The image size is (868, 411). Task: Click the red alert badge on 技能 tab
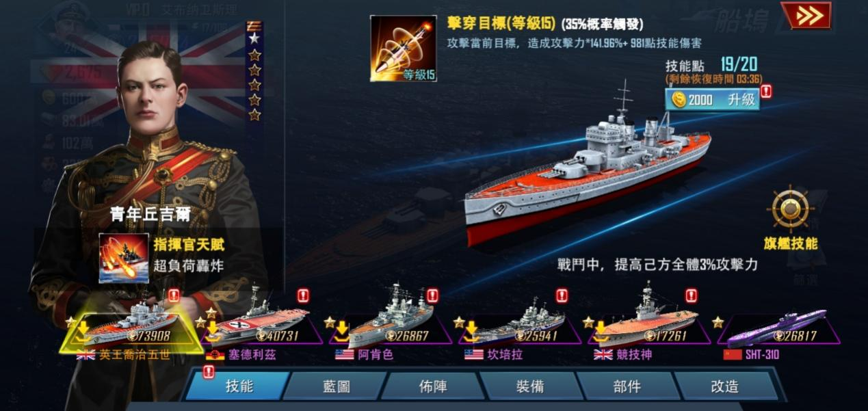coord(209,372)
